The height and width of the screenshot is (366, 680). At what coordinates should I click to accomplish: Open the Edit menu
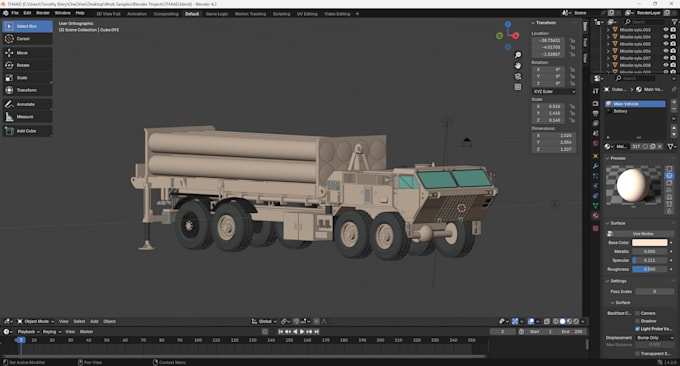pyautogui.click(x=27, y=13)
